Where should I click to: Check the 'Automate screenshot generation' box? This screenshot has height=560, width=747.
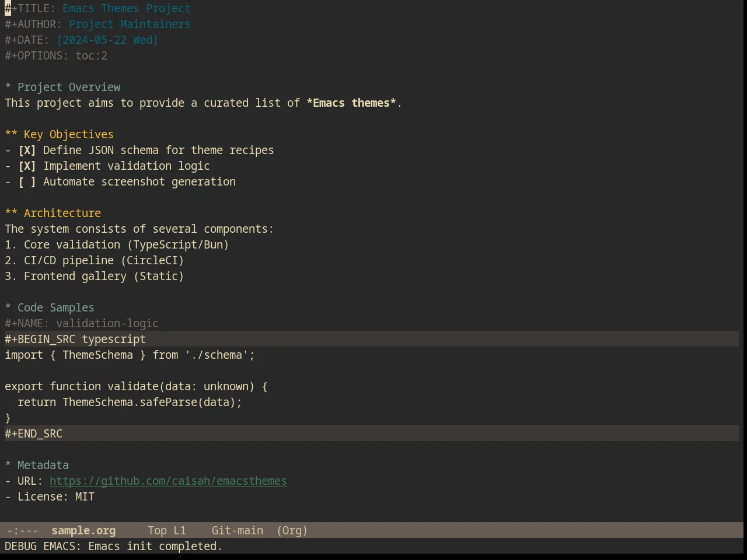tap(27, 182)
